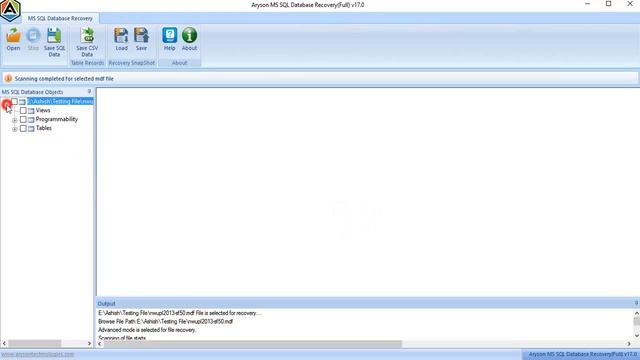The width and height of the screenshot is (640, 360).
Task: Click the Views folder icon
Action: 31,111
